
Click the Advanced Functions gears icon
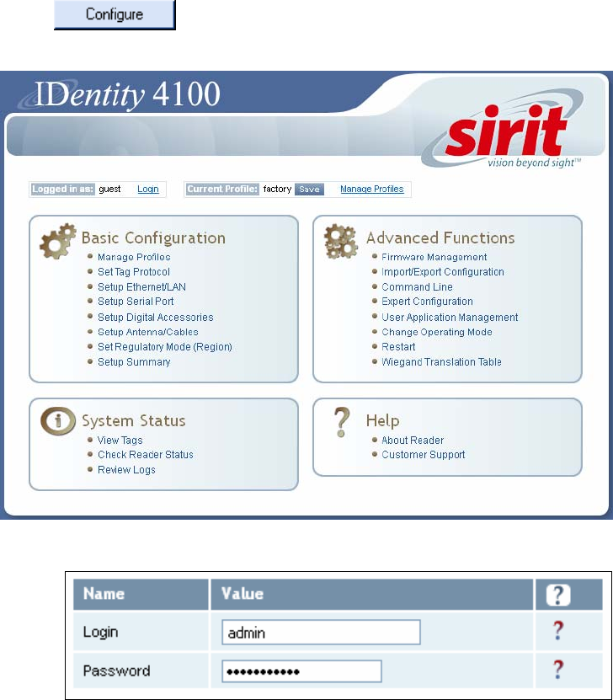pos(341,242)
